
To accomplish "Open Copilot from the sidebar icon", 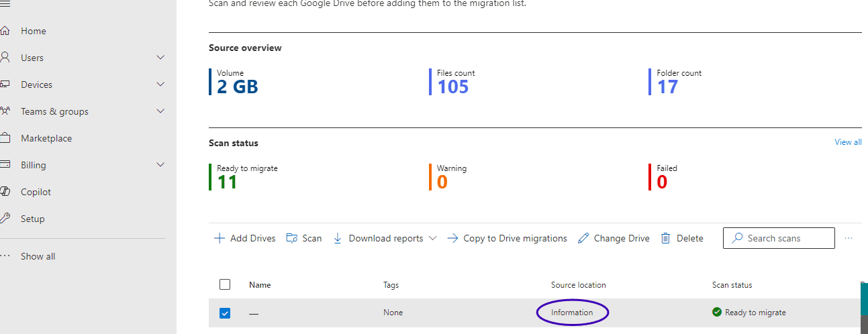I will [5, 192].
